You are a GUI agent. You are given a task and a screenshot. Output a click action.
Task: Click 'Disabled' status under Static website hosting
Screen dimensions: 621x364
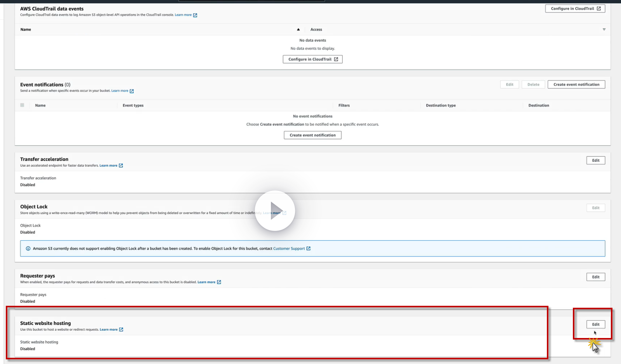coord(28,349)
